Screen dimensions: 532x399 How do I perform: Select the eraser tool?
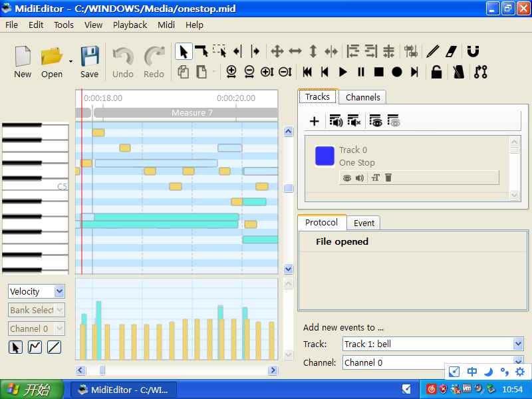click(x=452, y=51)
